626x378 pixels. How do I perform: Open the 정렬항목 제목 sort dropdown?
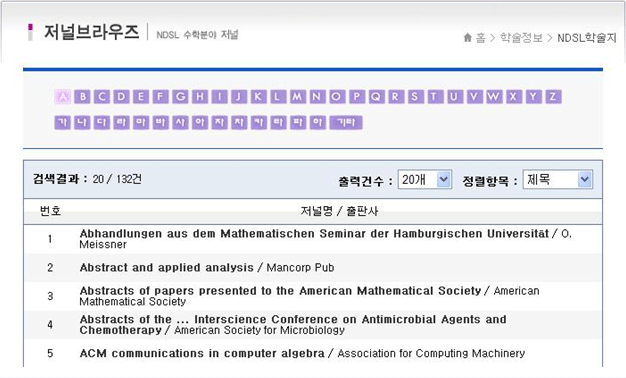558,180
